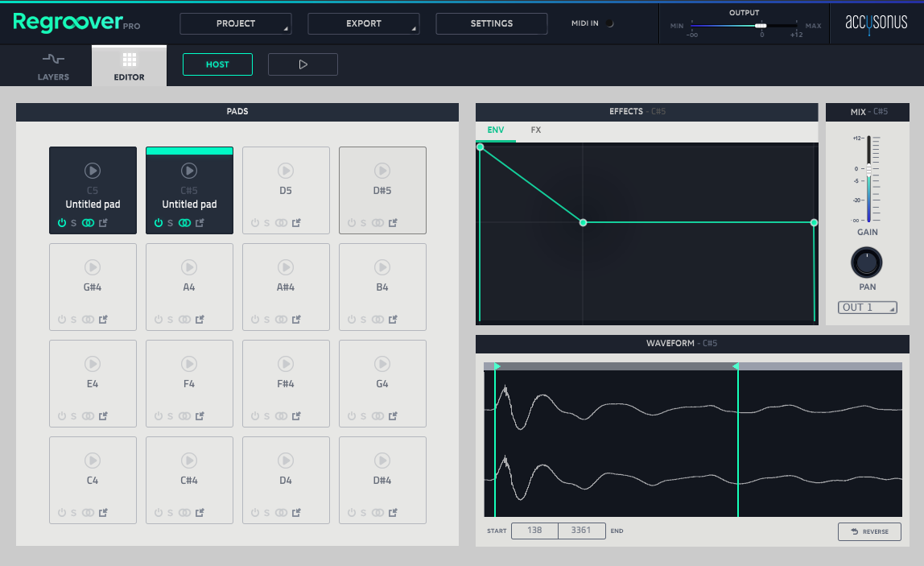Play the F4 pad preview

point(189,365)
